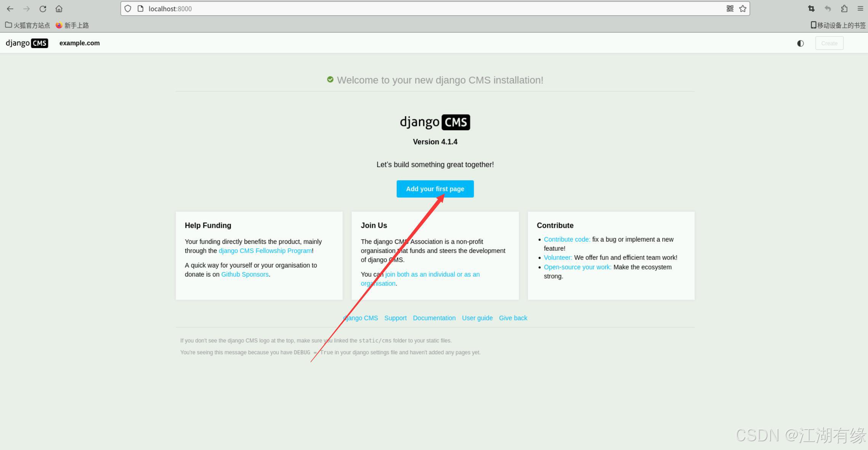This screenshot has height=450, width=868.
Task: Toggle the dark/light theme switcher
Action: pos(800,43)
